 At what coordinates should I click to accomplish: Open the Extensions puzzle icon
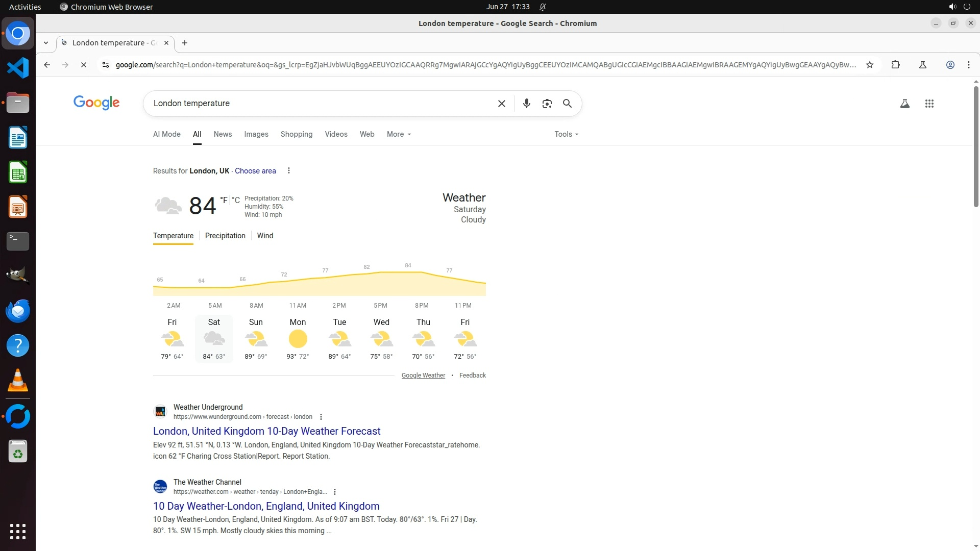895,65
